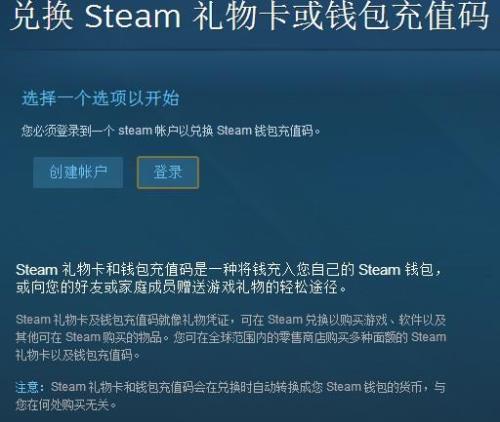Click the final line 您在何处购买无关。
The width and height of the screenshot is (500, 422).
pyautogui.click(x=66, y=405)
